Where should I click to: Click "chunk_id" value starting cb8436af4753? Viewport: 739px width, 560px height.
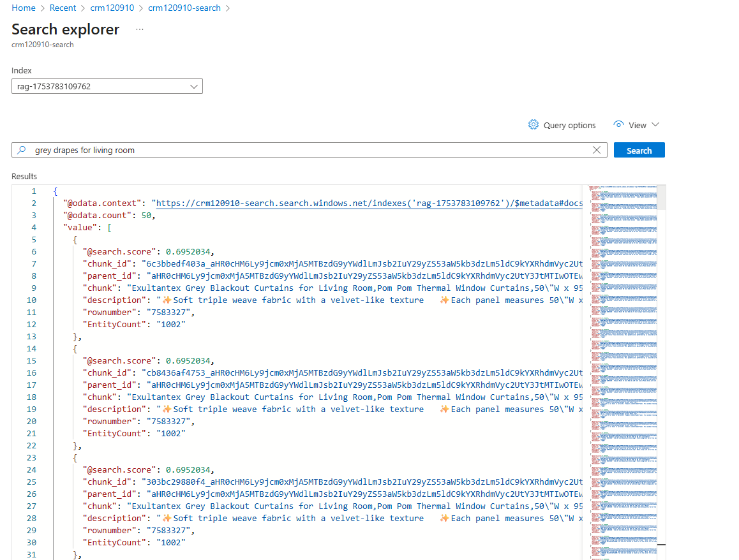point(362,373)
